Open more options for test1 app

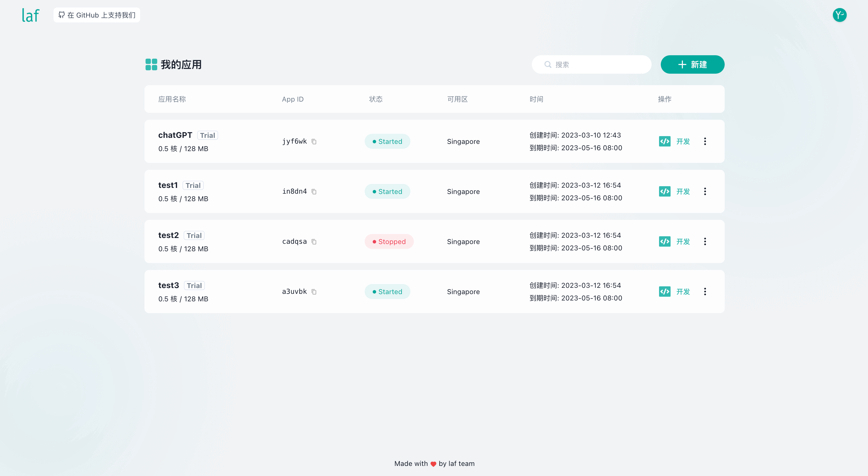point(705,192)
